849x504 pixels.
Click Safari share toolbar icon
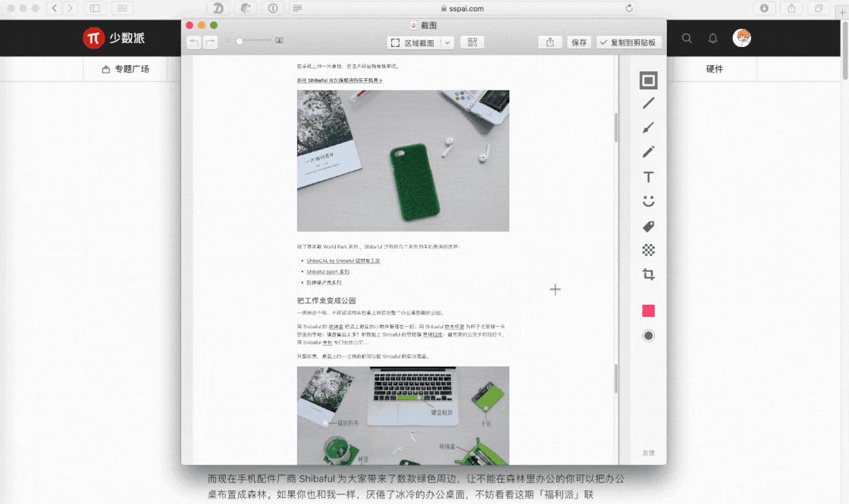pos(791,8)
